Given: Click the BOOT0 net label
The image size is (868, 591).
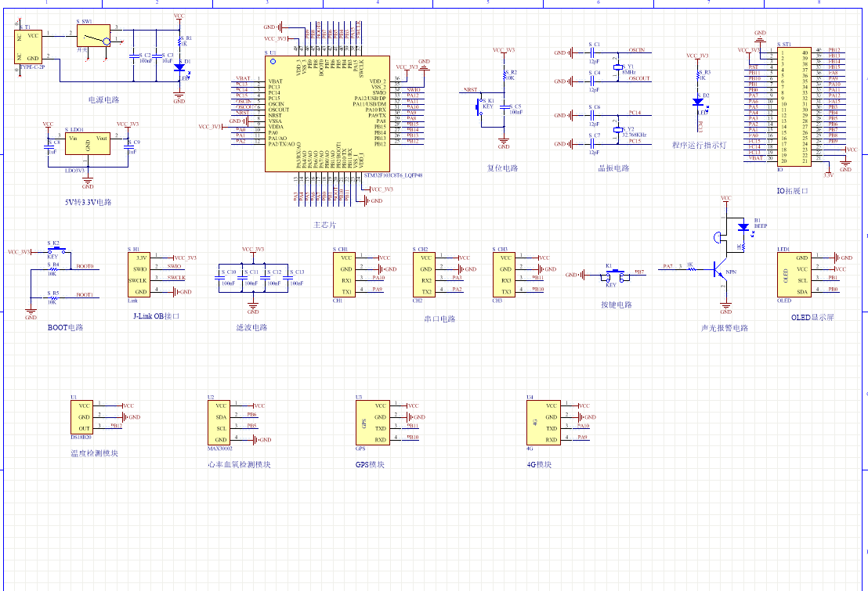Looking at the screenshot, I should [85, 266].
